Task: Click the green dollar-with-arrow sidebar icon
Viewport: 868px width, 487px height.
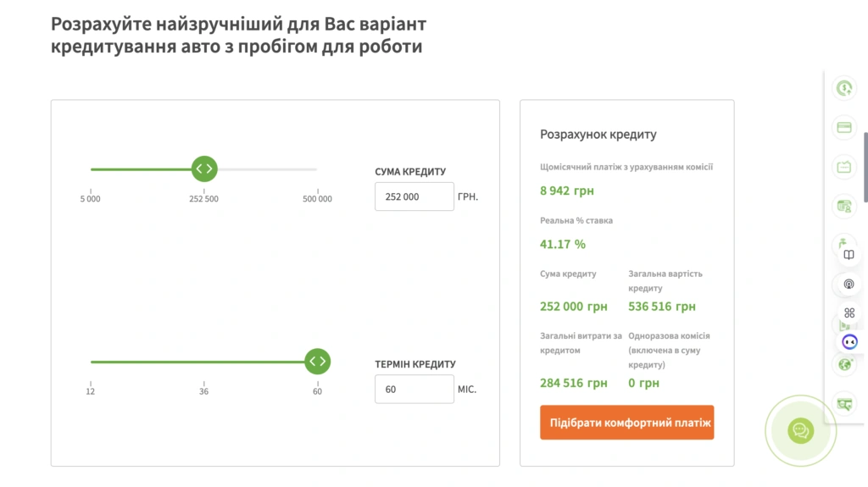Action: tap(843, 88)
